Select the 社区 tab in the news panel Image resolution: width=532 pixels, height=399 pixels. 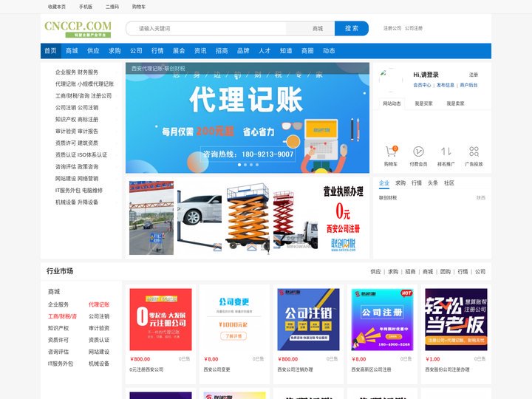[449, 183]
